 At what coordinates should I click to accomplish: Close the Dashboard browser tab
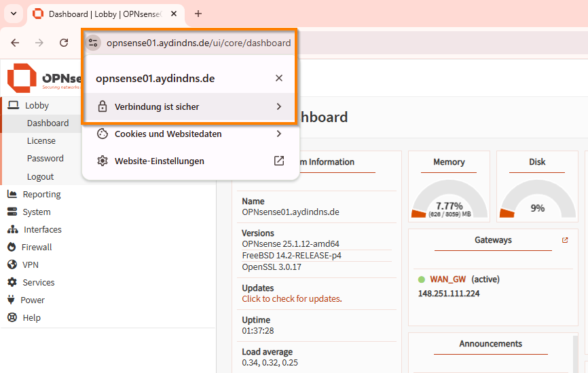[x=174, y=14]
